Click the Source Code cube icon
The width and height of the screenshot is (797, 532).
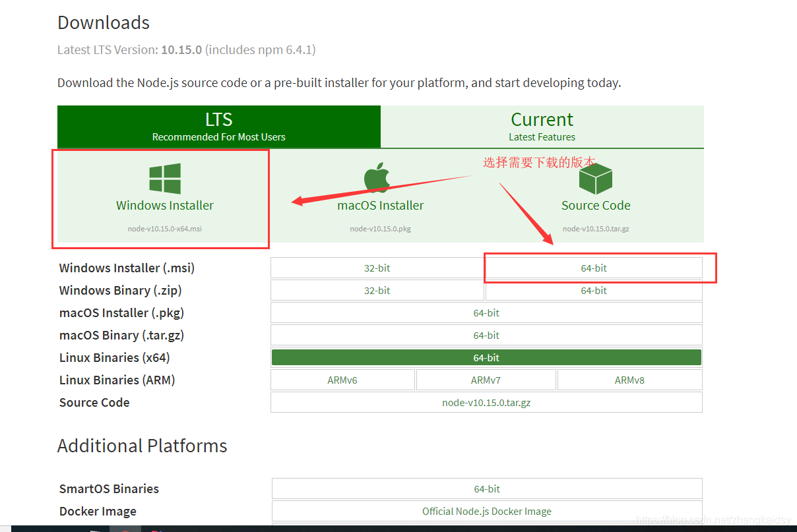(x=596, y=178)
